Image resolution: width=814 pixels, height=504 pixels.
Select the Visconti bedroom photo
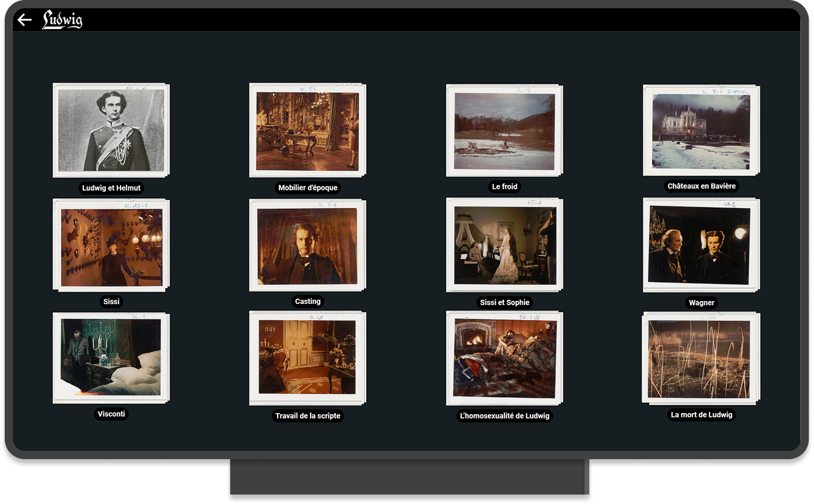coord(110,358)
